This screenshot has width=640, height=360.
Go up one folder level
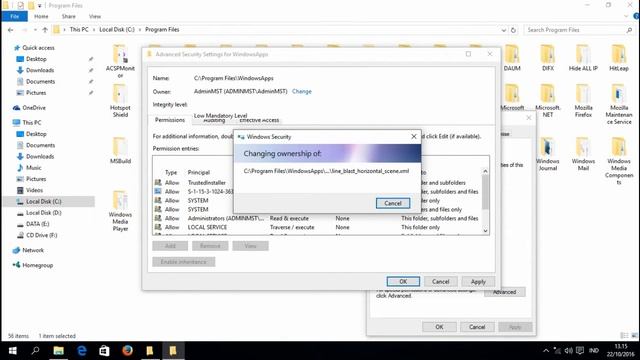click(45, 30)
